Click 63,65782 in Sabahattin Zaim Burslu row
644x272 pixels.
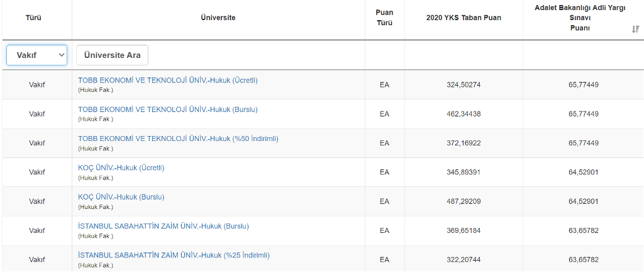[583, 230]
